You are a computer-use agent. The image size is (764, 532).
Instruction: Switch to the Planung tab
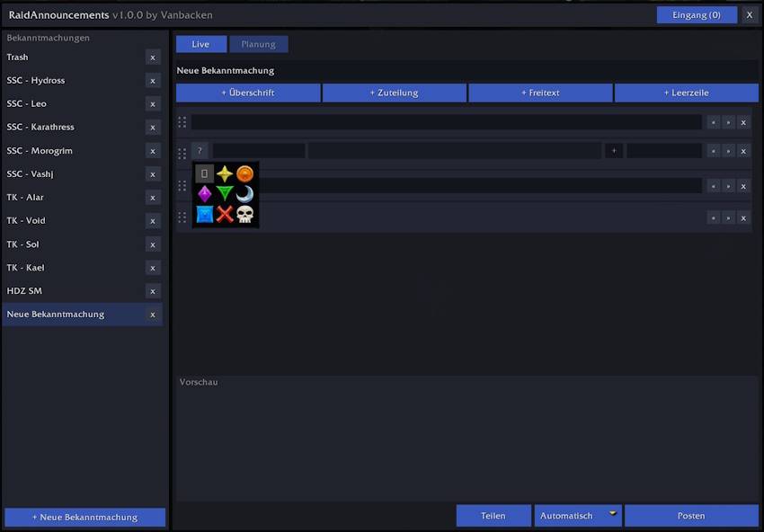pyautogui.click(x=258, y=44)
